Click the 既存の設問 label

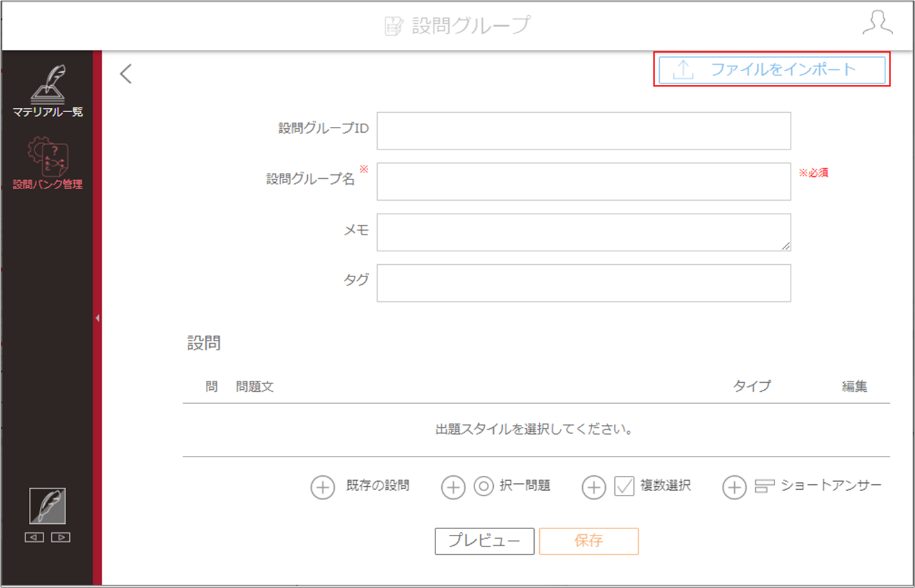378,485
